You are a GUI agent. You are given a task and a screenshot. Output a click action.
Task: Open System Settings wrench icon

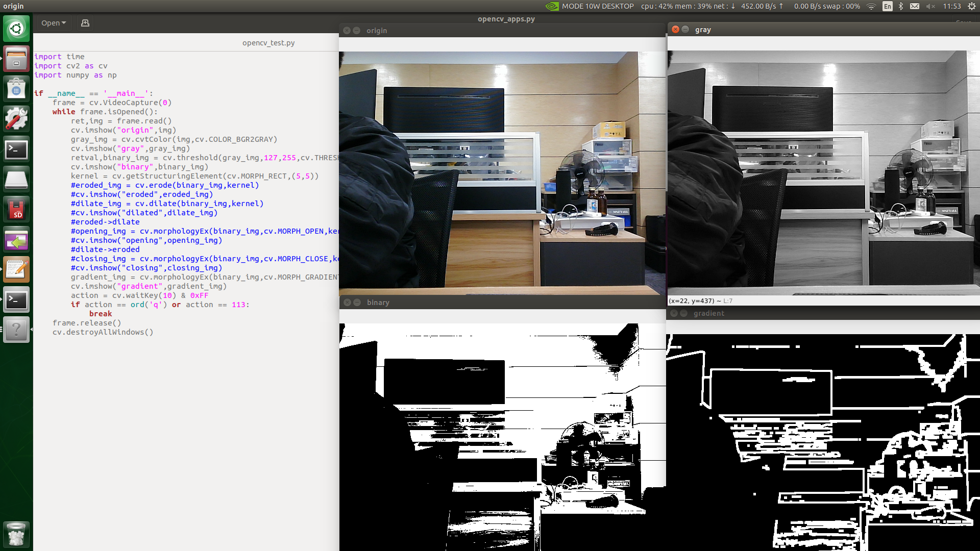pyautogui.click(x=16, y=119)
